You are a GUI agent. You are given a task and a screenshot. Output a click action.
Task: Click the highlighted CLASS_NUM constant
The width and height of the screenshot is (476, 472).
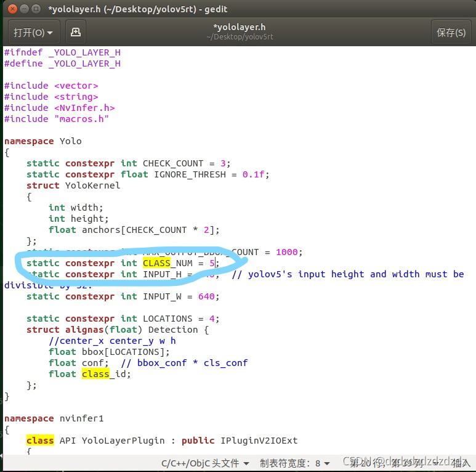point(167,263)
